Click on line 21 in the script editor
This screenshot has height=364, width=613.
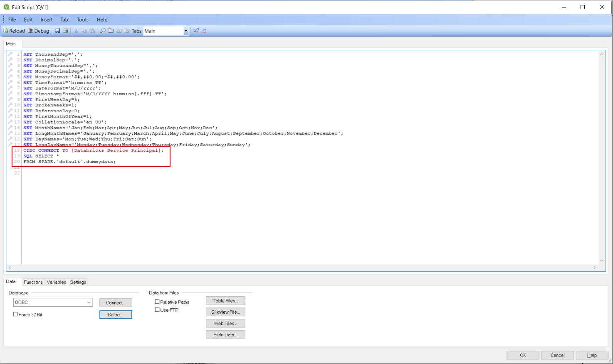[x=125, y=167]
